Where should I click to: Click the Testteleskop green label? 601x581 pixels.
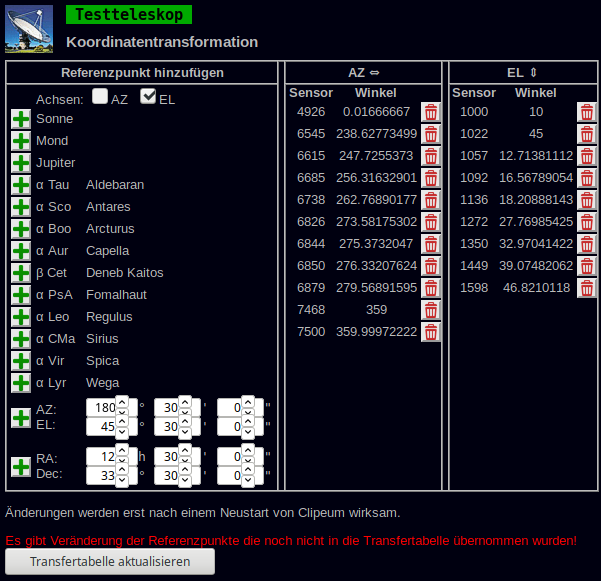pyautogui.click(x=129, y=15)
